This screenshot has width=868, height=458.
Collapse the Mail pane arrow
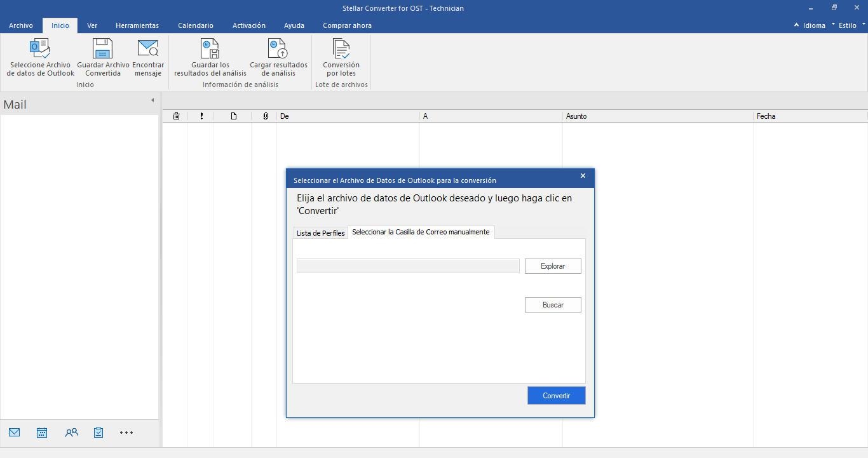click(x=153, y=100)
